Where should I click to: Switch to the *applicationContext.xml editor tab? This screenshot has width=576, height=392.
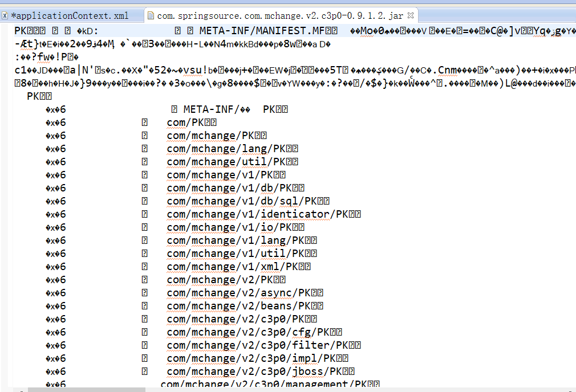70,16
